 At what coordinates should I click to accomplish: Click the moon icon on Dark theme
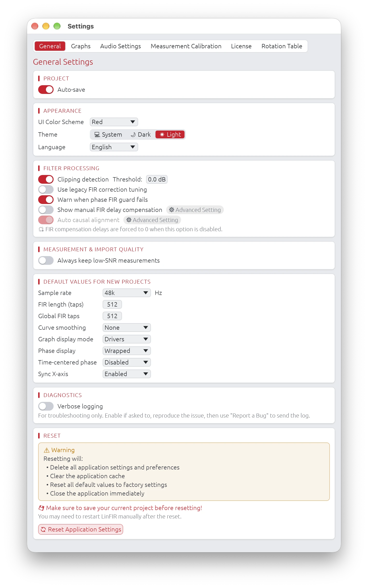(133, 134)
